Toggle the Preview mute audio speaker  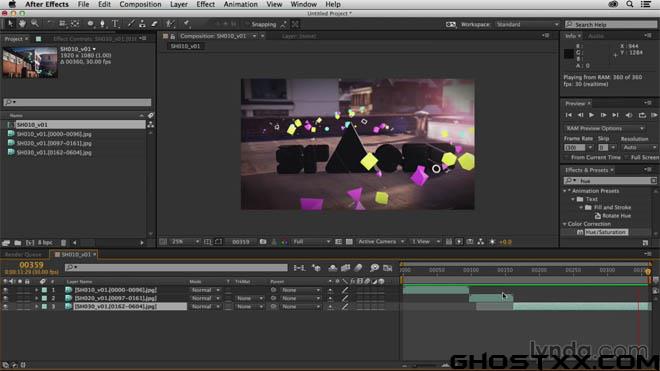[x=629, y=115]
